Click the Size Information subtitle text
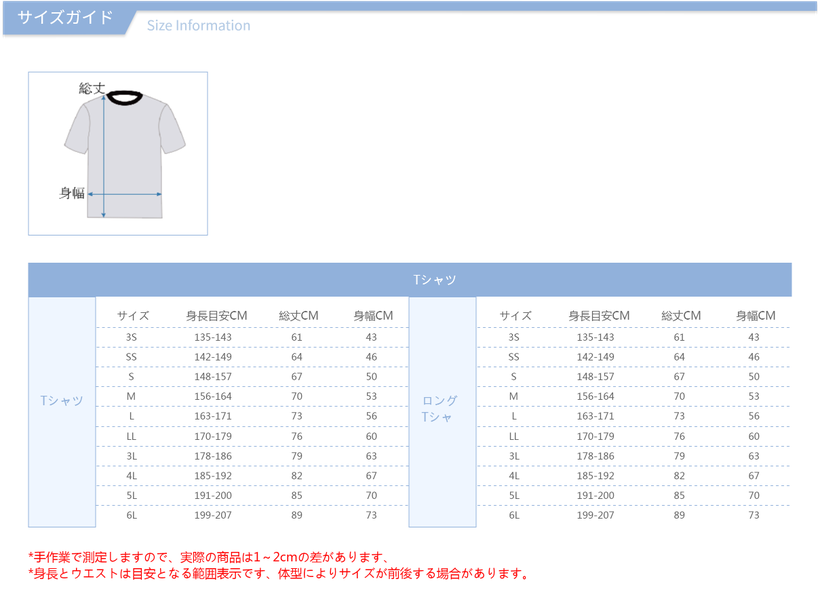Viewport: 820px width, 596px height. (199, 26)
